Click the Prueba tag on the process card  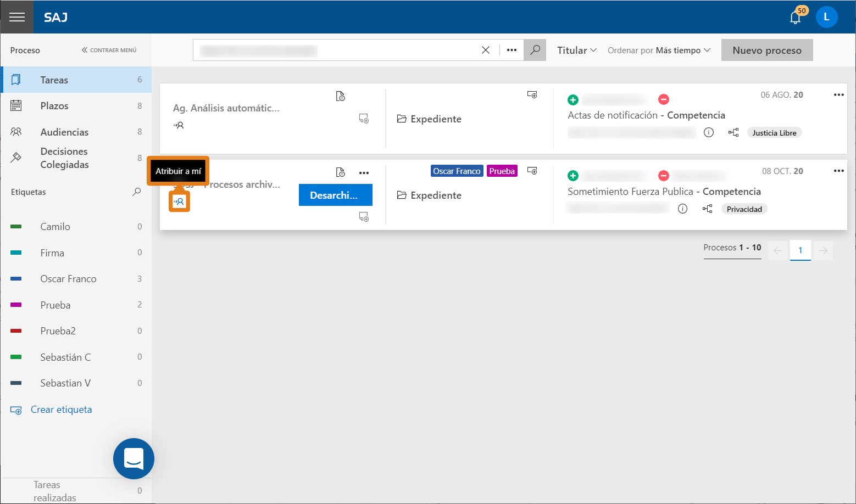tap(502, 171)
